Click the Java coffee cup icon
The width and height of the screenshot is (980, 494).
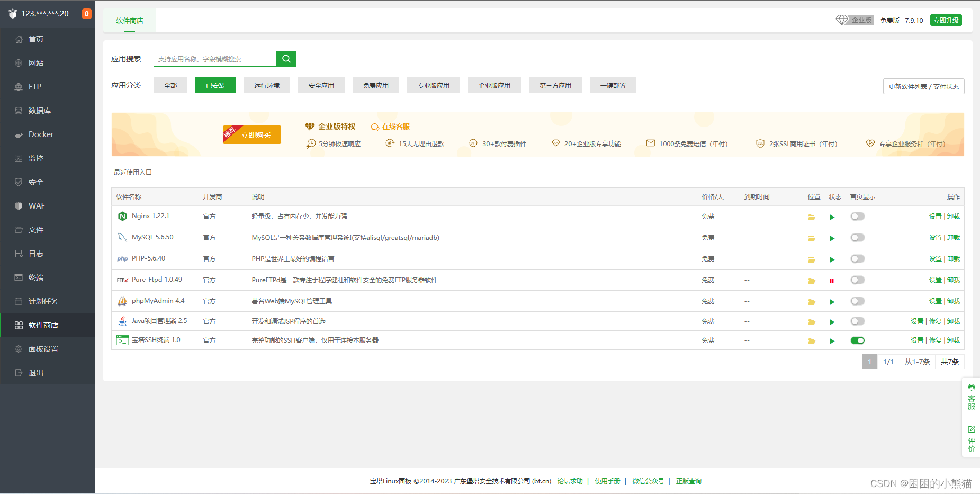point(122,321)
